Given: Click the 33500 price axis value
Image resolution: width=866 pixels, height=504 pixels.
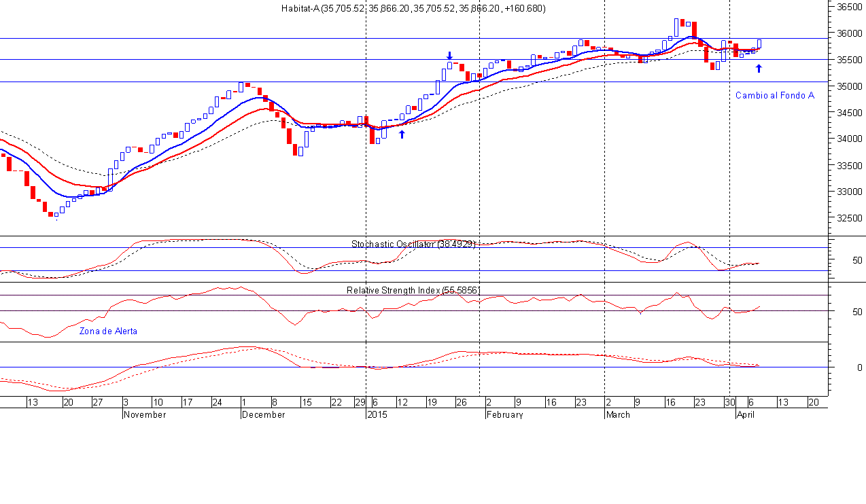Looking at the screenshot, I should 849,166.
